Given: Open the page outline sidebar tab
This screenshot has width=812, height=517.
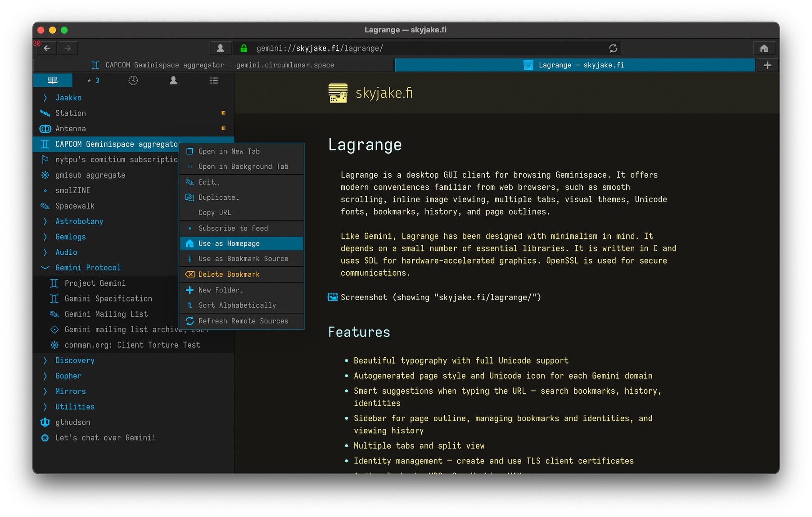Looking at the screenshot, I should coord(214,81).
